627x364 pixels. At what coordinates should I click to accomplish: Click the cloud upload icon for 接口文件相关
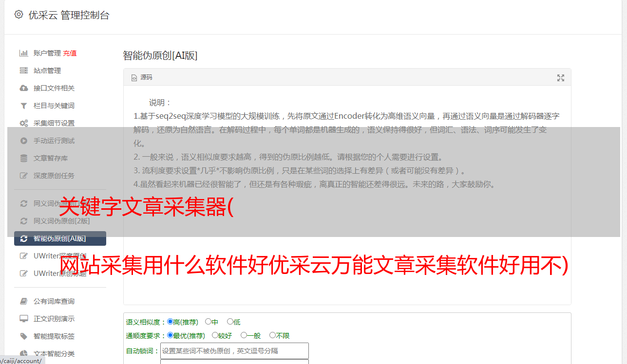pyautogui.click(x=23, y=88)
